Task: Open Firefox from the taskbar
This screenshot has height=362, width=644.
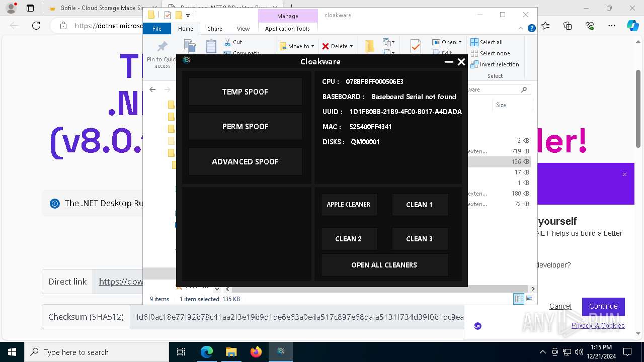Action: [256, 352]
